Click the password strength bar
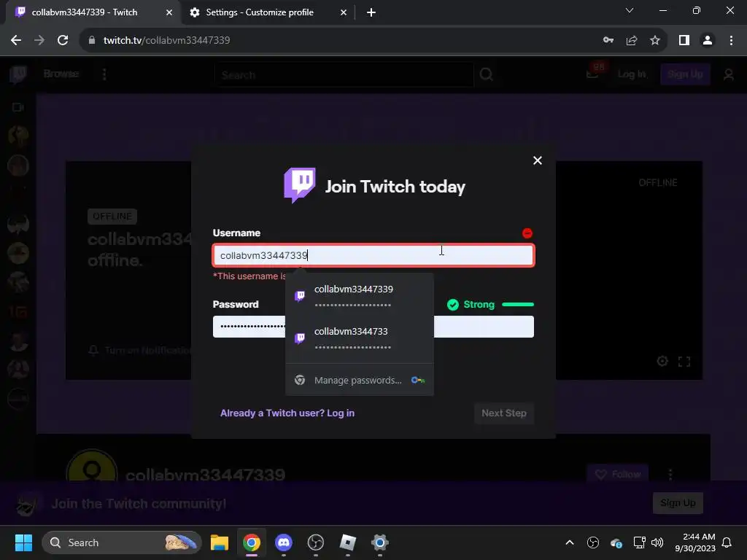The image size is (747, 560). 518,304
